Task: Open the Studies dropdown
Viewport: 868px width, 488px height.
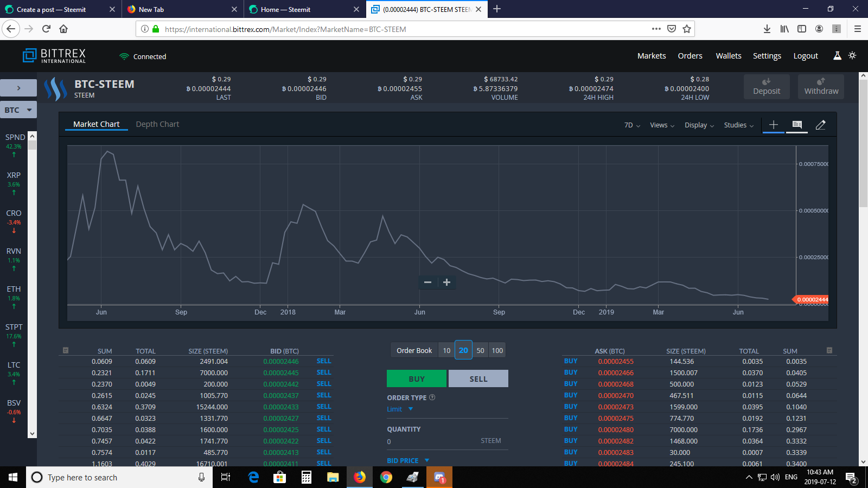Action: [x=739, y=125]
